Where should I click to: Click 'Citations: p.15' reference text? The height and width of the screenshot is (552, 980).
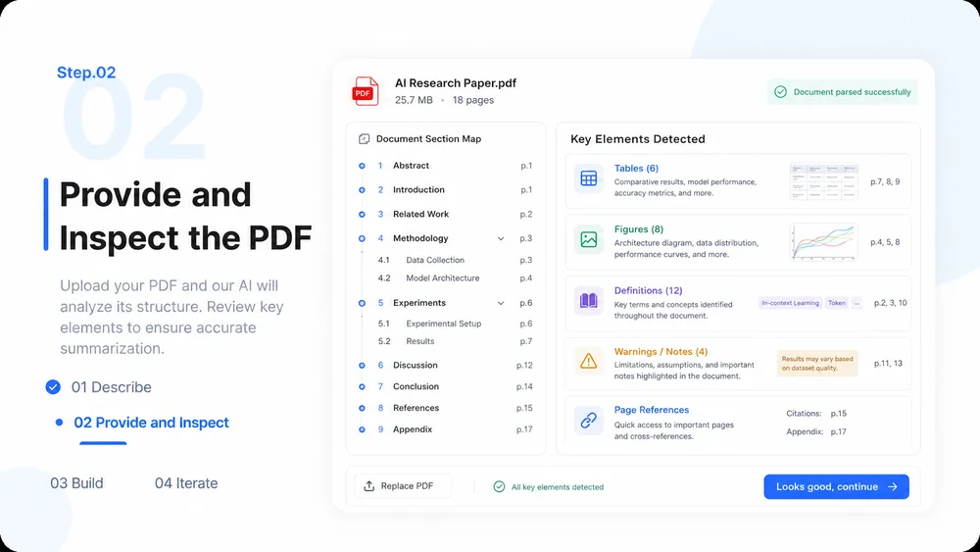point(816,414)
